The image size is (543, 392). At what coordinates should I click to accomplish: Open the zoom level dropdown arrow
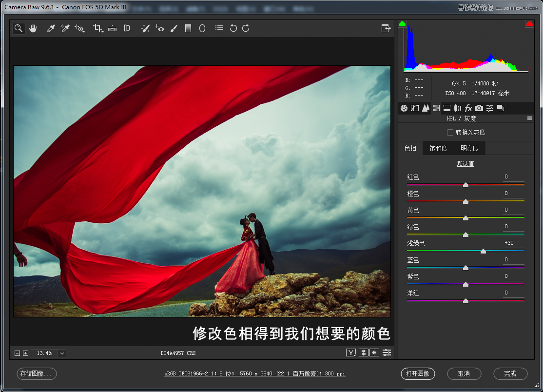(62, 353)
